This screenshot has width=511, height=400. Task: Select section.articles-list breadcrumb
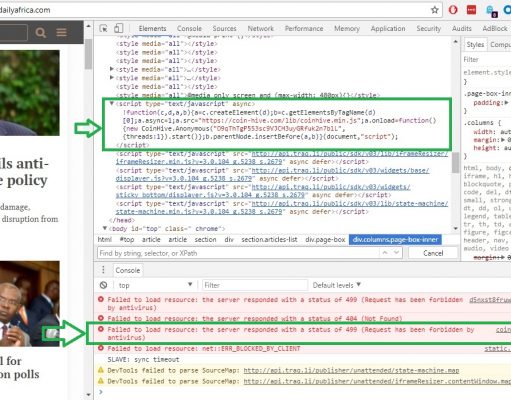click(x=269, y=240)
